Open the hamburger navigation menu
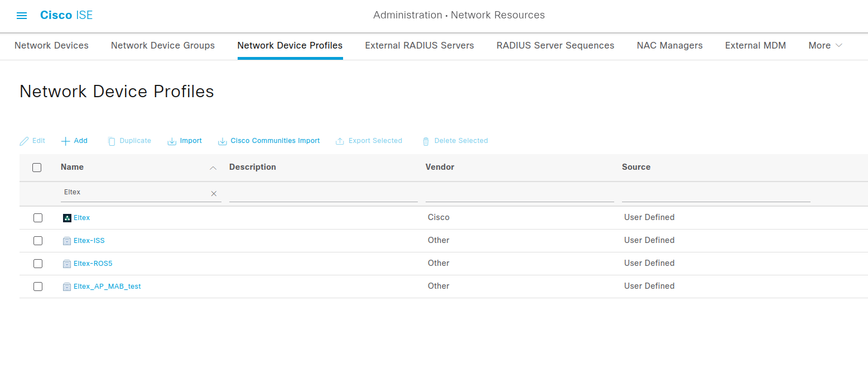 [22, 16]
